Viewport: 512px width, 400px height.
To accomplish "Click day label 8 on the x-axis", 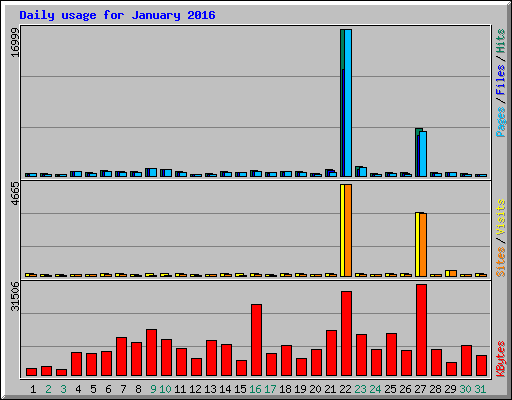I will (x=138, y=389).
